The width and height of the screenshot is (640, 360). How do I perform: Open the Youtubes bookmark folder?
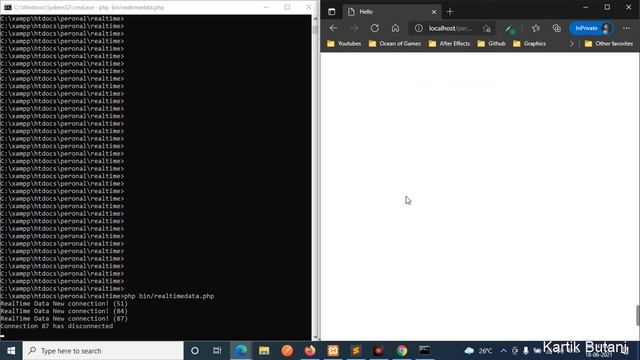344,44
